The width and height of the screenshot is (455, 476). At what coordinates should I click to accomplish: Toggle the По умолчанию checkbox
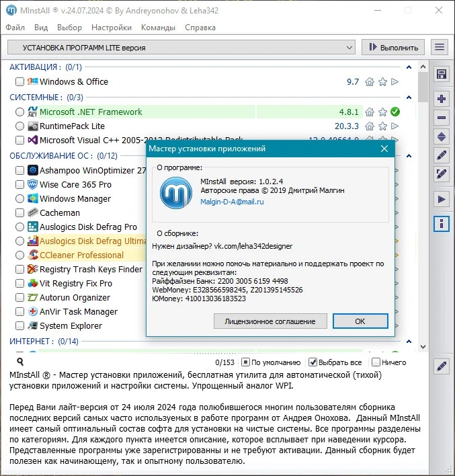pos(245,362)
